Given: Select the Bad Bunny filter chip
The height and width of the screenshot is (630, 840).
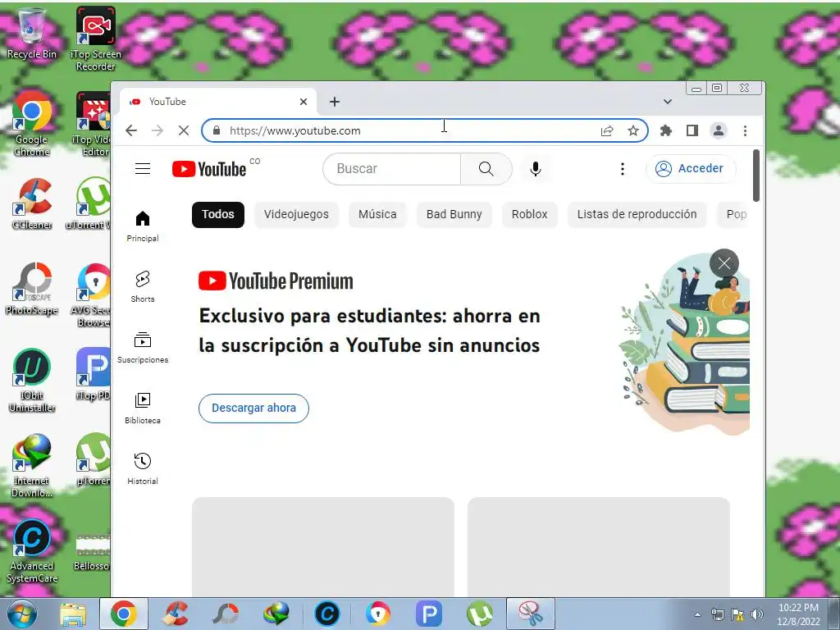Looking at the screenshot, I should pos(454,214).
